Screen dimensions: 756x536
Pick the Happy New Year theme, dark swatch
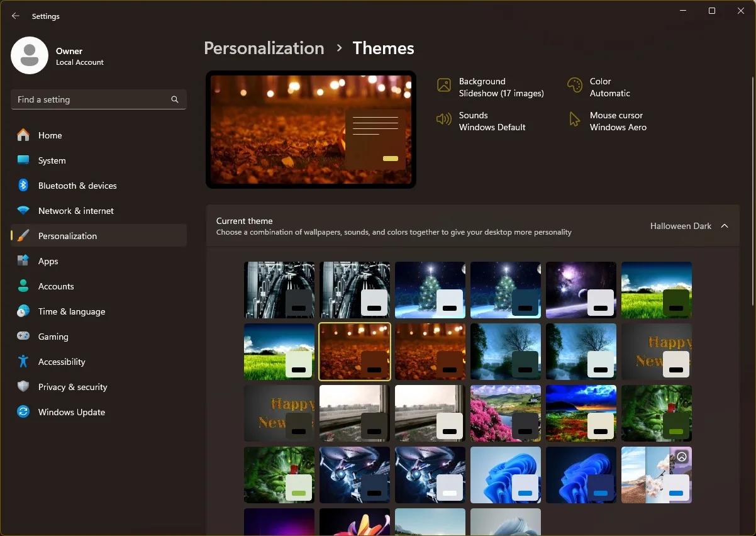279,413
